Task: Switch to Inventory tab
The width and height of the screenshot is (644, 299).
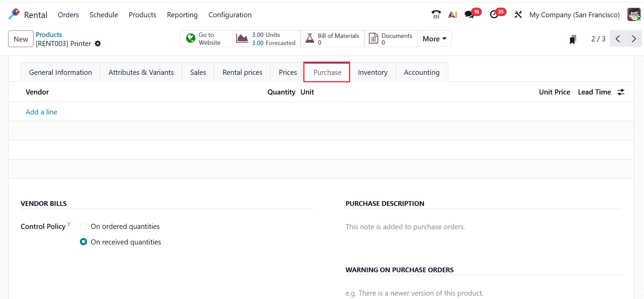Action: (x=373, y=72)
